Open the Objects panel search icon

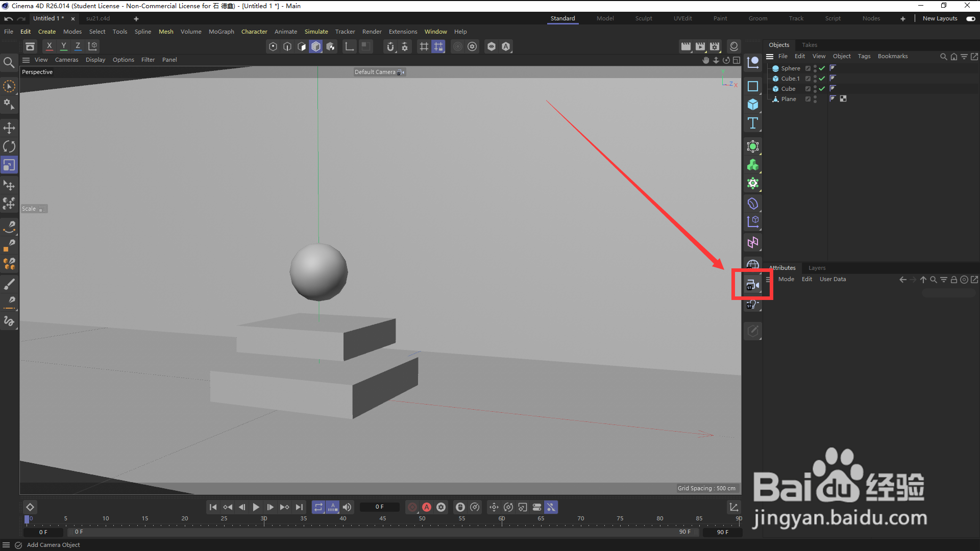(x=943, y=57)
